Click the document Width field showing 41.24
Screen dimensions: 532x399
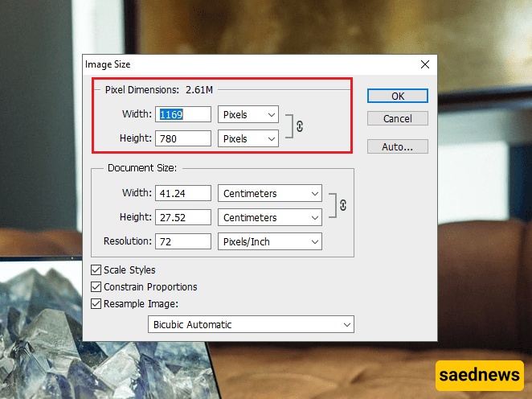pos(184,194)
